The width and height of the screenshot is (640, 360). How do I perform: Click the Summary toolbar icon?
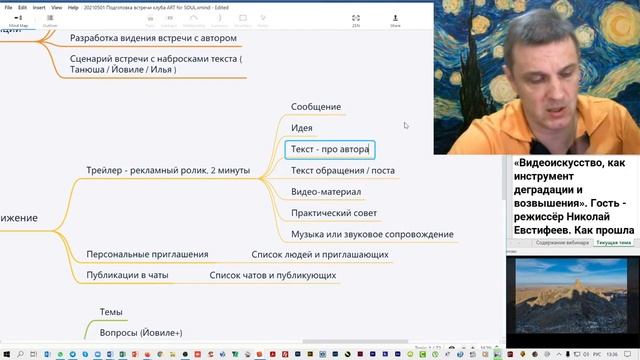pos(220,21)
